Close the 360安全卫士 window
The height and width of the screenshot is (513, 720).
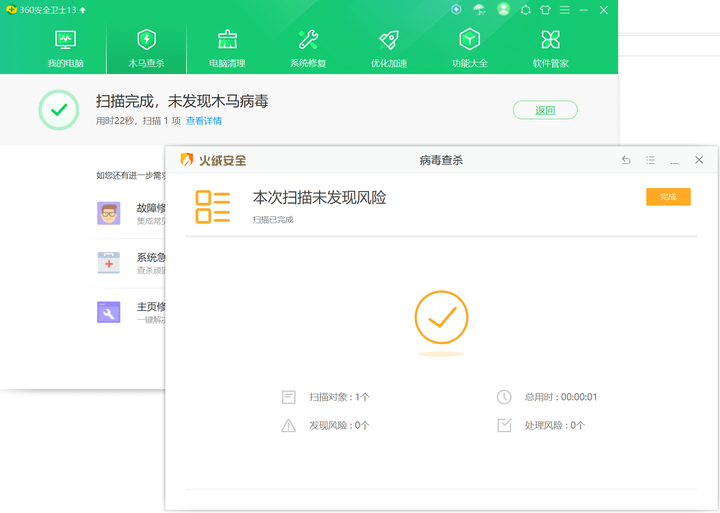(x=604, y=10)
